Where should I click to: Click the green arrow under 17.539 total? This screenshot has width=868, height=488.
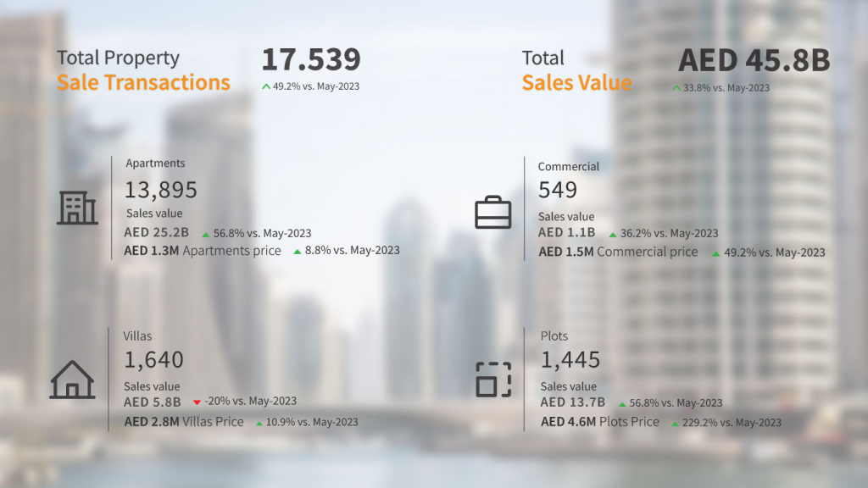point(266,86)
